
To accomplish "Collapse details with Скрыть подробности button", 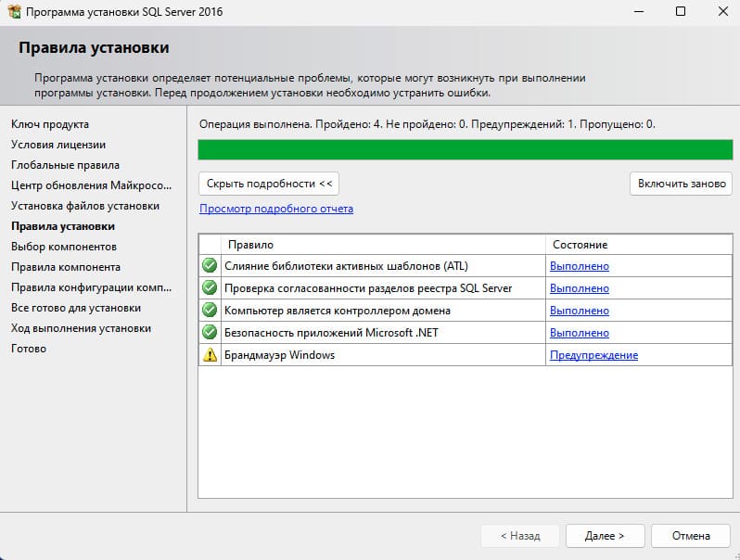I will coord(269,184).
